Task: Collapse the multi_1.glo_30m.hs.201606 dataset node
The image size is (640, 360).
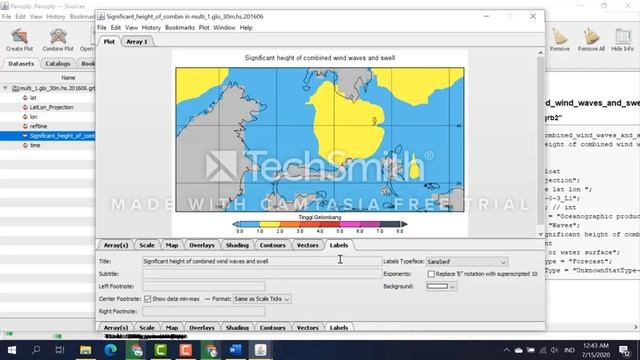Action: click(5, 88)
